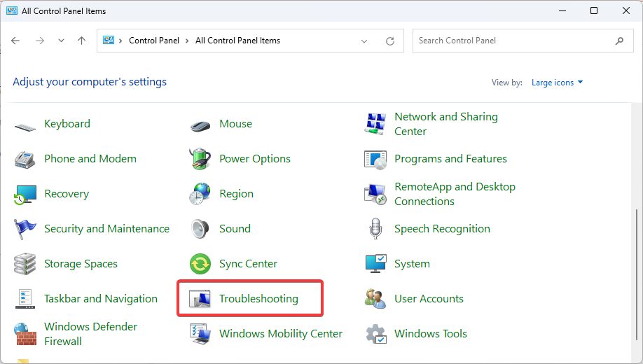Open the Recovery link
This screenshot has width=643, height=364.
click(x=67, y=193)
